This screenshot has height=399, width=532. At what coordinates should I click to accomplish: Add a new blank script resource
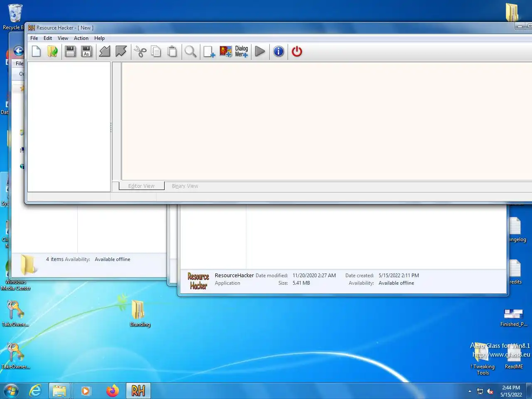point(209,52)
